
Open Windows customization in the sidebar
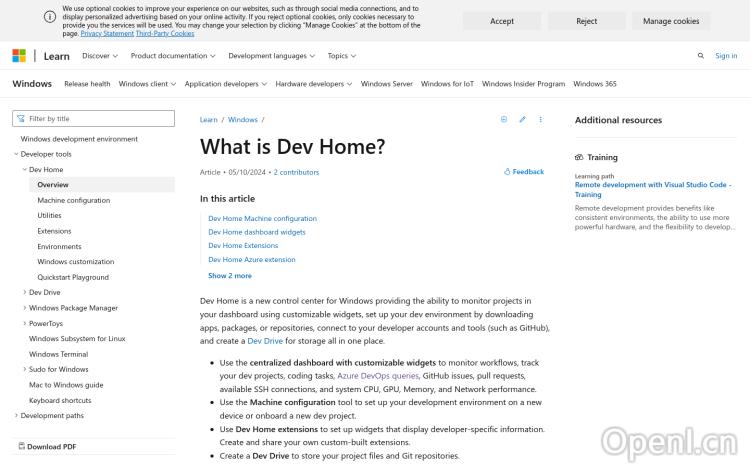click(76, 262)
